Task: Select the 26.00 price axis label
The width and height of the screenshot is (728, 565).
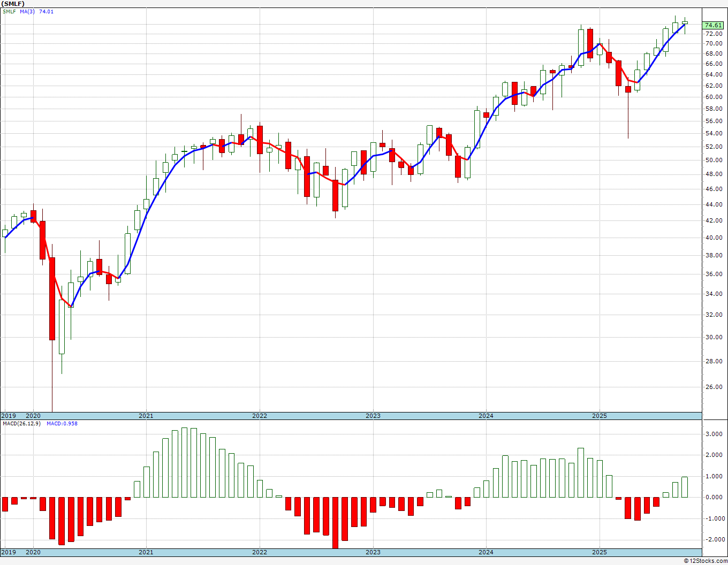Action: pyautogui.click(x=714, y=387)
